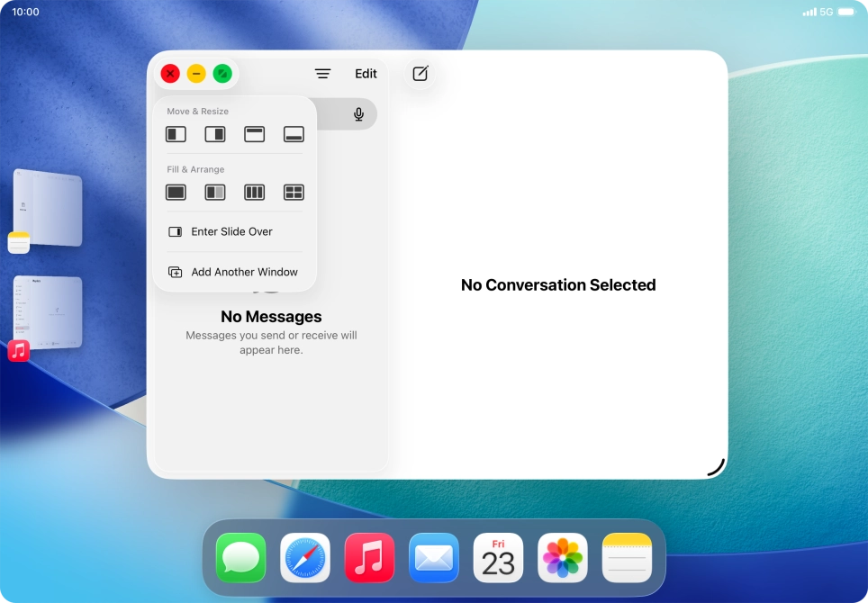
Task: Select the Split View arrangement icon
Action: 214,192
